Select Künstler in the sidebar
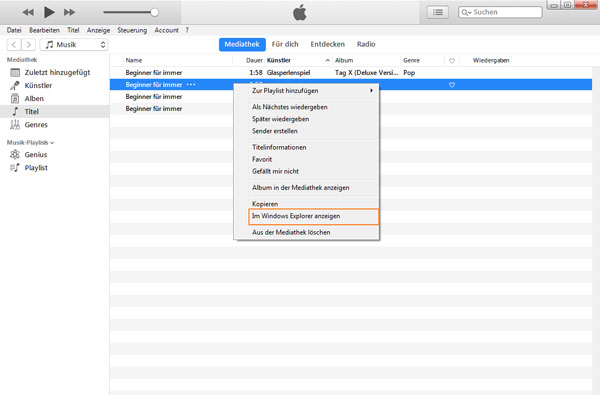This screenshot has height=395, width=600. (55, 85)
